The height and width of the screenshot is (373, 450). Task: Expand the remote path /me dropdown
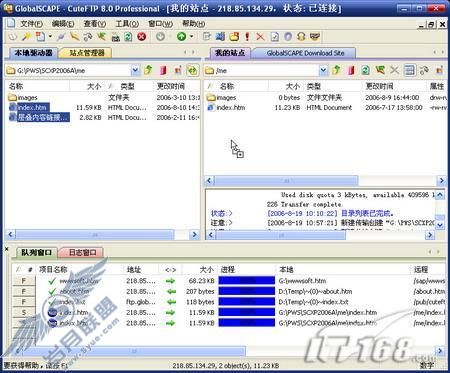323,70
